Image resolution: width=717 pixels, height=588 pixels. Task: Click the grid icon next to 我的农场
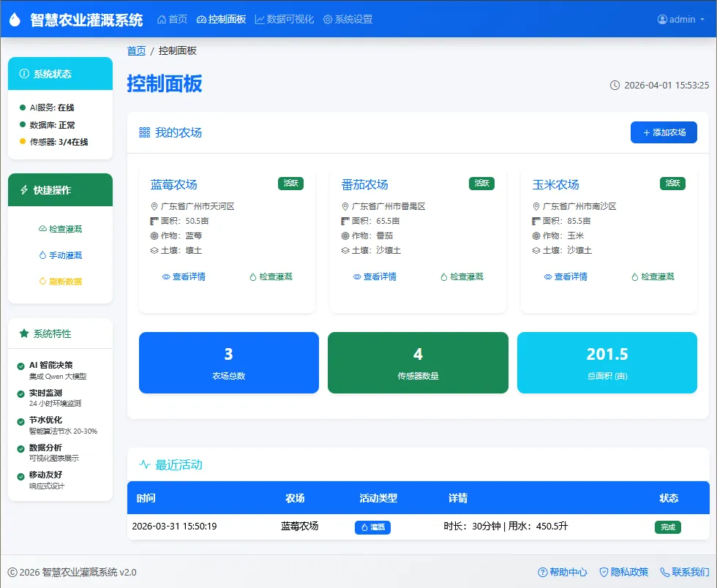(145, 132)
